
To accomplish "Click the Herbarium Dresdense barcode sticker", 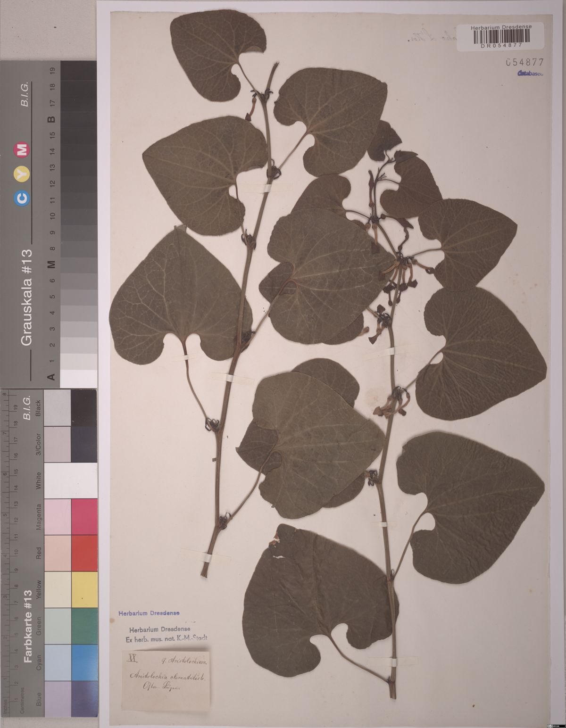I will coord(501,36).
